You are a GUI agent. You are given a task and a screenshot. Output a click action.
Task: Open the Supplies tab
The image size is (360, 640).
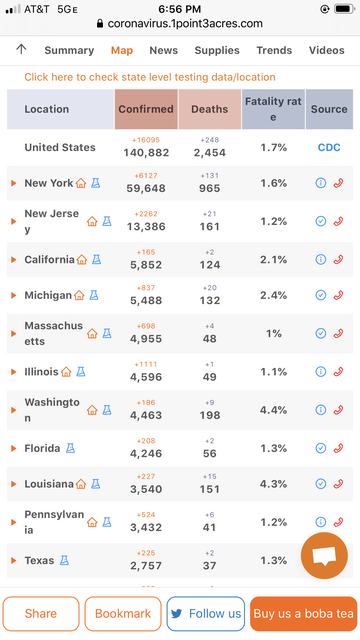point(217,50)
